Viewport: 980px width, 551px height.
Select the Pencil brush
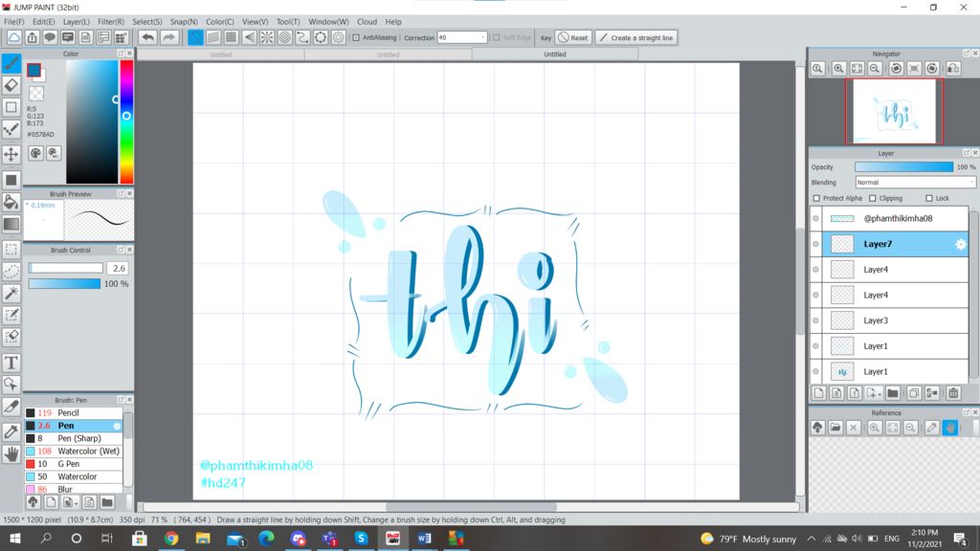(74, 413)
